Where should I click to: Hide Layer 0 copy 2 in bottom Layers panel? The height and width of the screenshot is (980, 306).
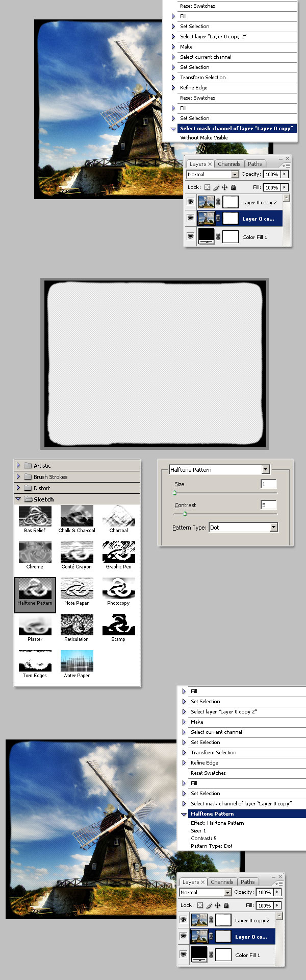(x=183, y=920)
